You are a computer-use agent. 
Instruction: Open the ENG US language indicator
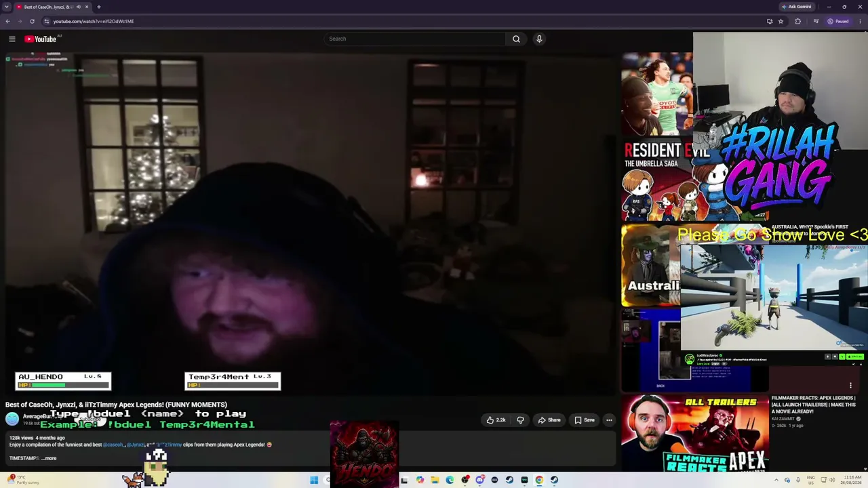tap(810, 481)
